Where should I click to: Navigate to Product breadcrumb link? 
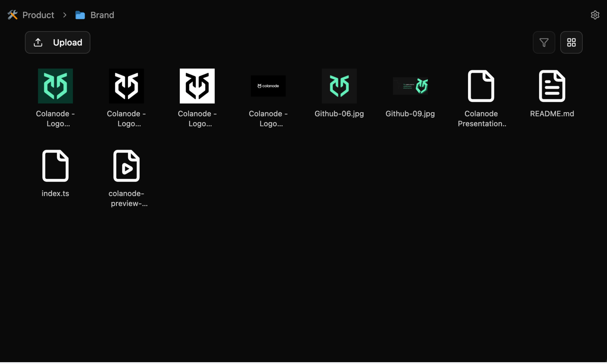pyautogui.click(x=38, y=15)
